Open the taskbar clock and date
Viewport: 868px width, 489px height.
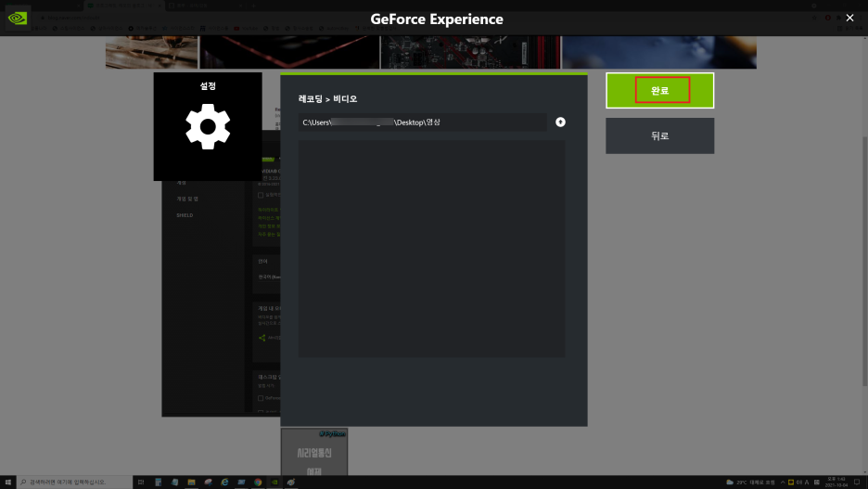836,483
